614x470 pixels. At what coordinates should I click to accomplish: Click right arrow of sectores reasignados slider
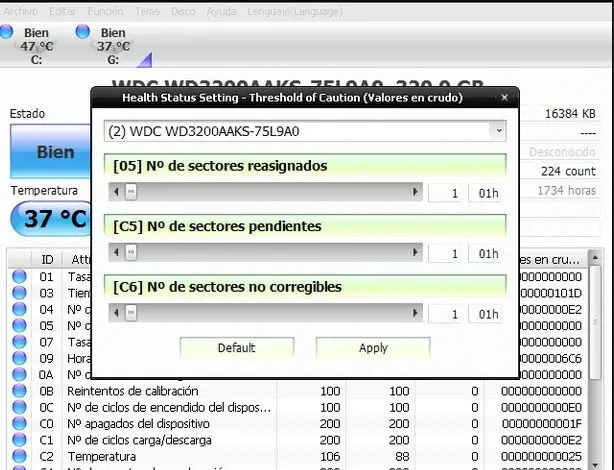pos(415,192)
